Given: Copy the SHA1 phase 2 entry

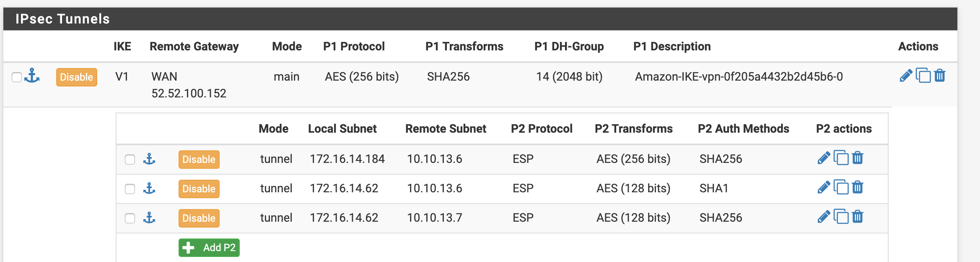Looking at the screenshot, I should (x=841, y=188).
